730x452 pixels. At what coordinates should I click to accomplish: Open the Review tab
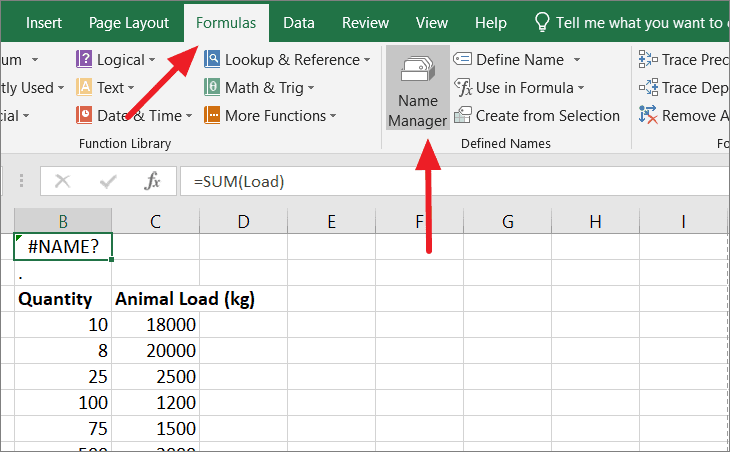(x=365, y=22)
